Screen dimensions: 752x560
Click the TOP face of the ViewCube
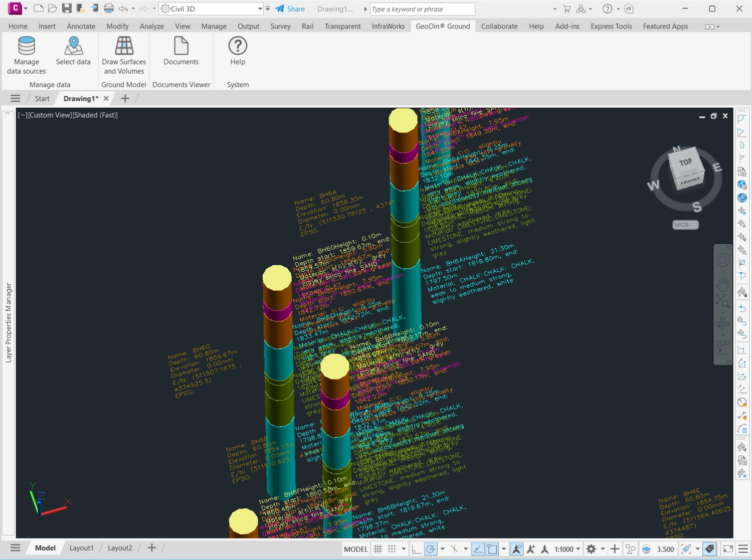(x=685, y=162)
